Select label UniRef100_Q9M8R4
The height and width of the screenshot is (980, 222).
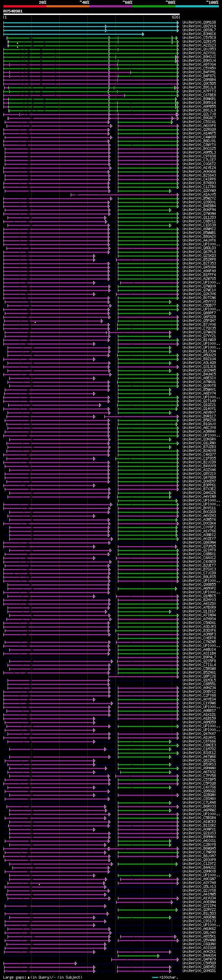click(199, 80)
